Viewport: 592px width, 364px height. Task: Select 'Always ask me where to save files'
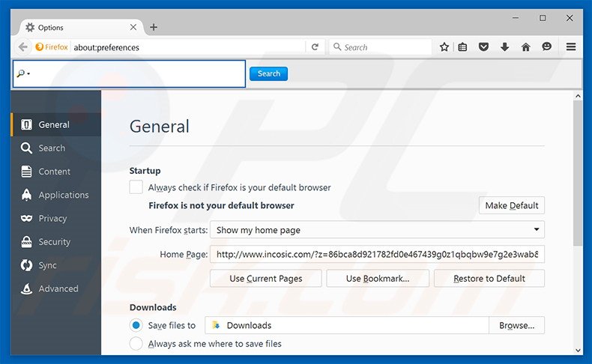[x=136, y=344]
